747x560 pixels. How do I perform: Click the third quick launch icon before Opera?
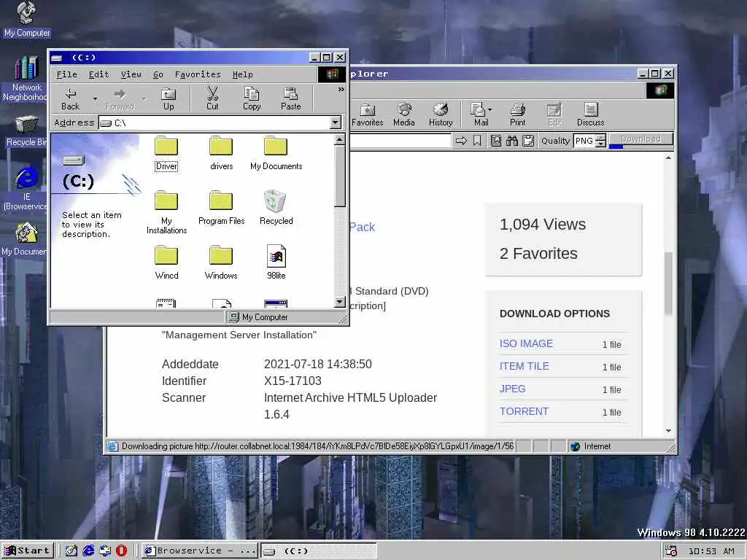tap(105, 551)
